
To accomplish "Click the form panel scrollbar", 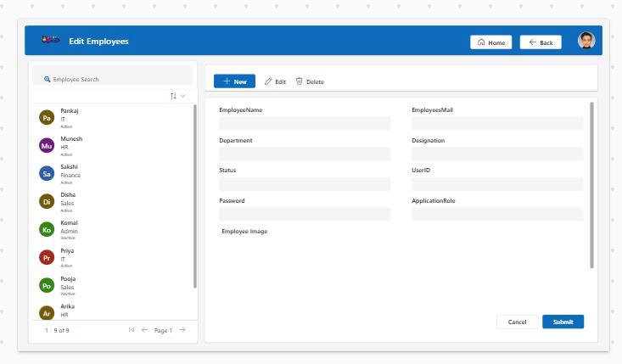I will pos(591,185).
